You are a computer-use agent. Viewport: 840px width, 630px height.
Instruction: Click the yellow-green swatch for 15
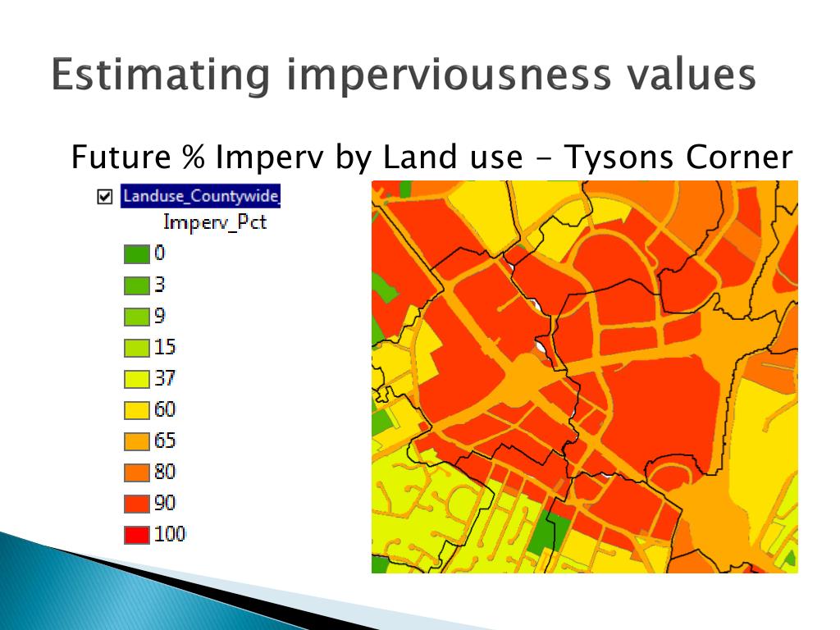pyautogui.click(x=137, y=348)
